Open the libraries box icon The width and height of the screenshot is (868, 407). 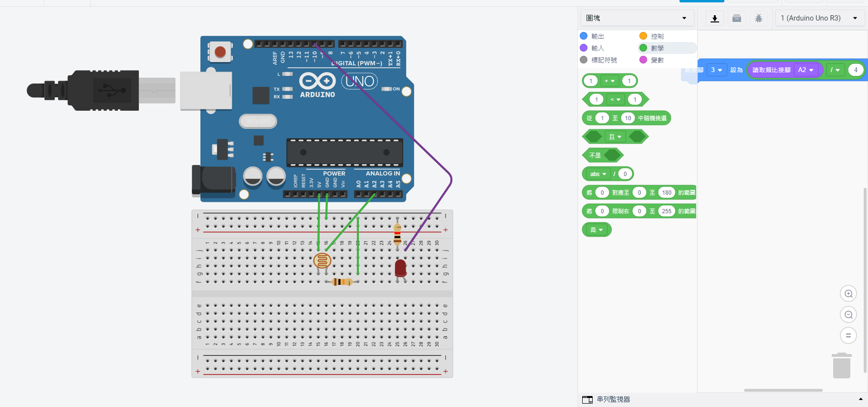[x=736, y=19]
